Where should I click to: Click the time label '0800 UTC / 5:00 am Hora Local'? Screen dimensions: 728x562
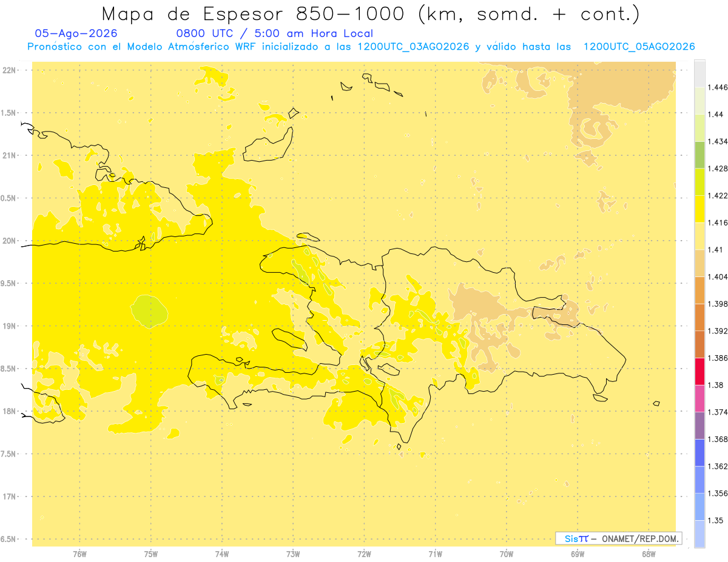tap(274, 33)
